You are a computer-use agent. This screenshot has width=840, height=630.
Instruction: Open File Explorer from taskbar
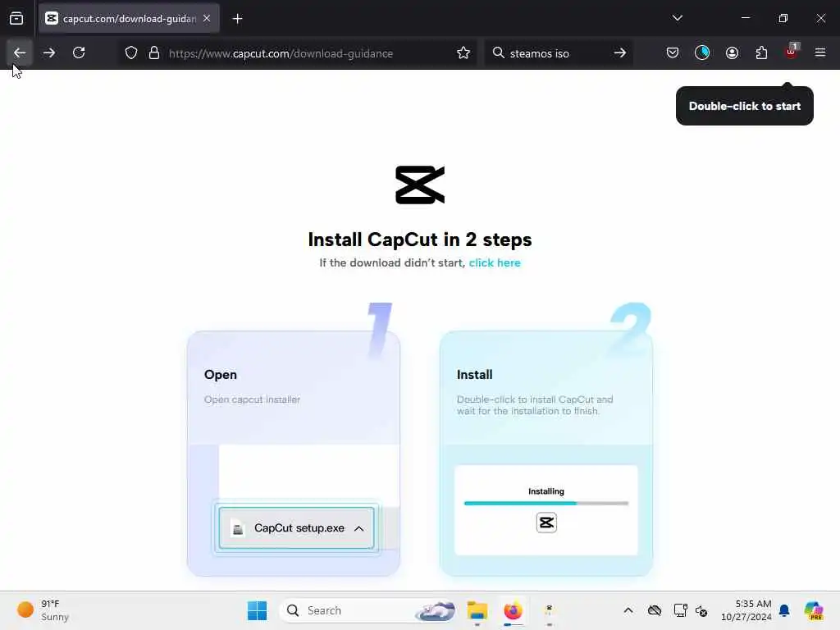point(477,610)
